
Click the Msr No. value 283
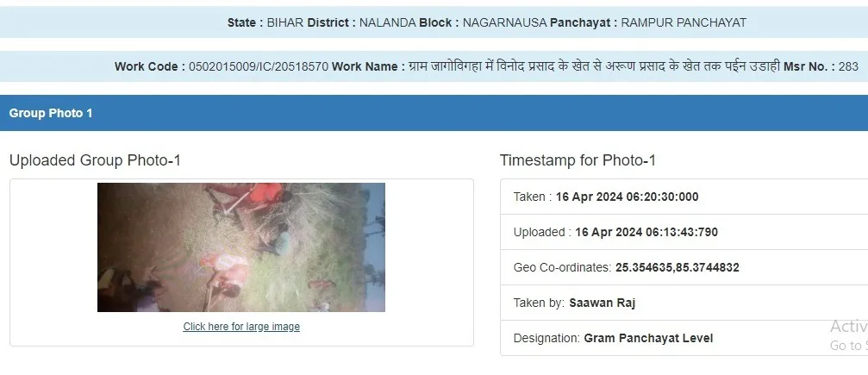coord(848,66)
